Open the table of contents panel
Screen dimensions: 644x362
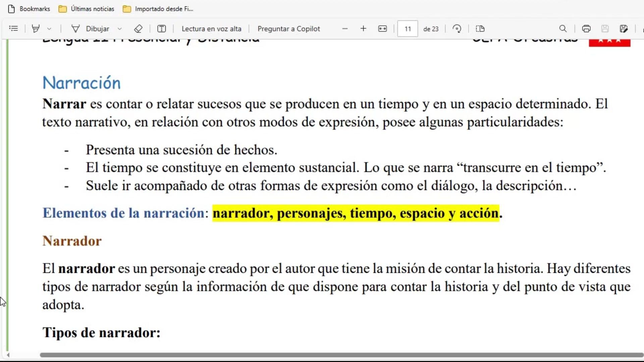13,28
